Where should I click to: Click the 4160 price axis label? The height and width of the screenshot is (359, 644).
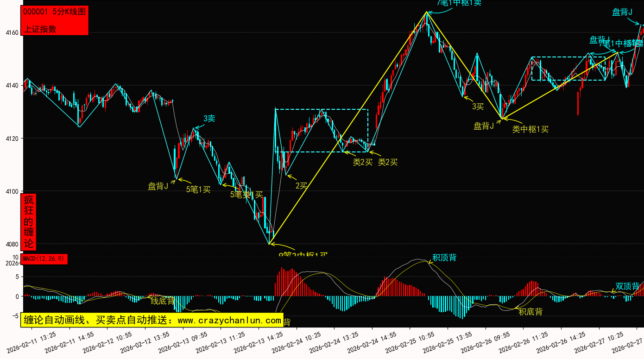(12, 33)
